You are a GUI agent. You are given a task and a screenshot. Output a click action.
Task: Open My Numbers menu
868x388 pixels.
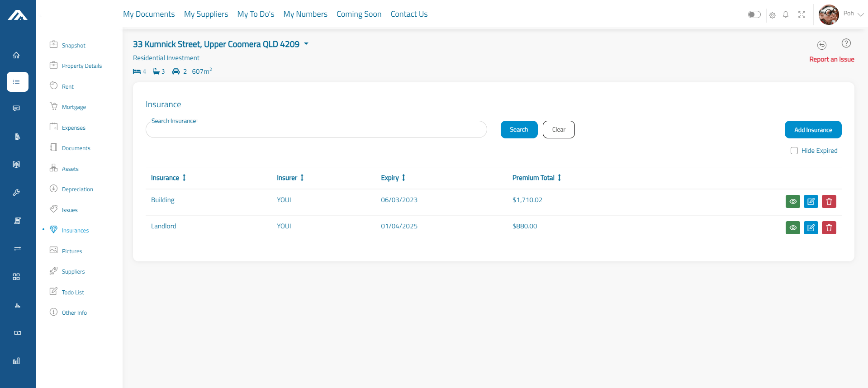click(305, 14)
